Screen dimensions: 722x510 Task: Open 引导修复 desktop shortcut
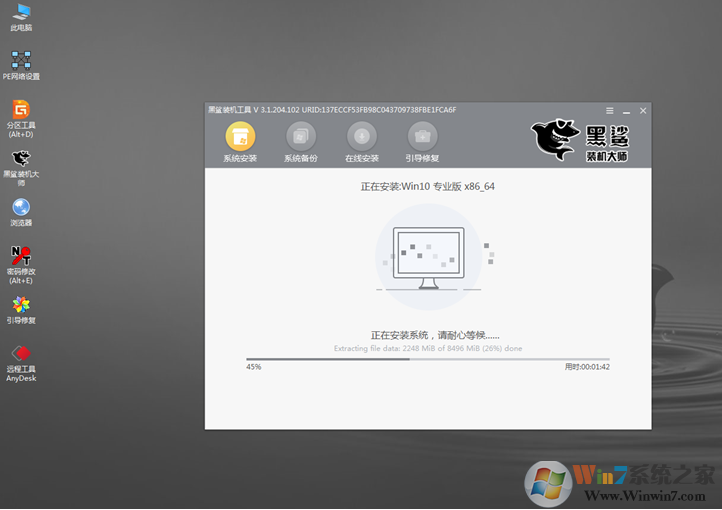21,310
